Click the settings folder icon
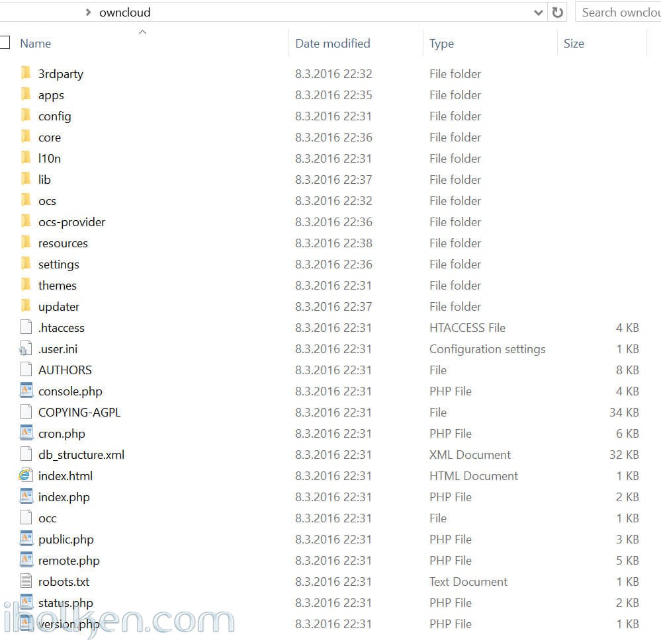Viewport: 661px width, 644px height. [26, 264]
